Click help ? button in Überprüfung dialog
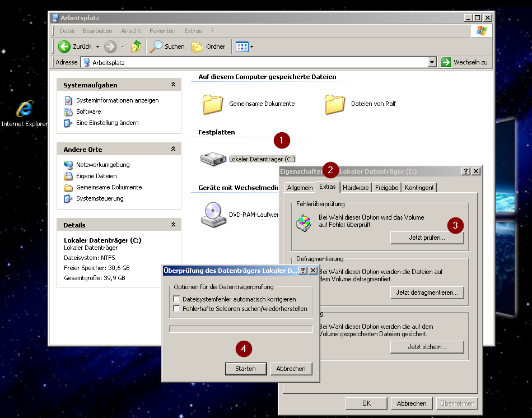This screenshot has height=418, width=532. [303, 270]
